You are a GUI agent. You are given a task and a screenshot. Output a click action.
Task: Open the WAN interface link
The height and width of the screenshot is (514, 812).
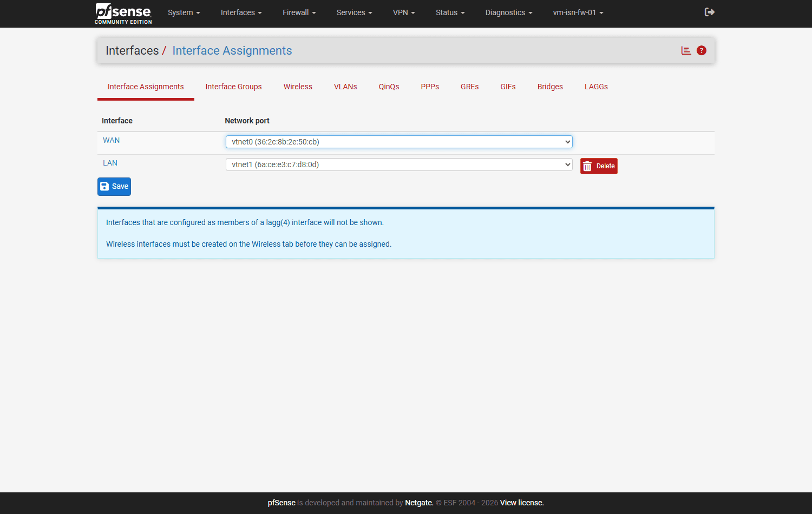click(x=112, y=140)
